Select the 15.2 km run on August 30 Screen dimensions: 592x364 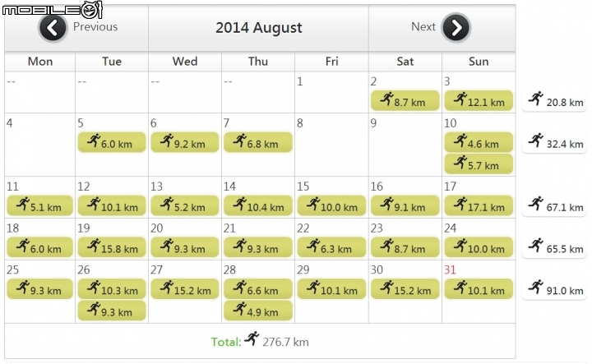(x=405, y=289)
